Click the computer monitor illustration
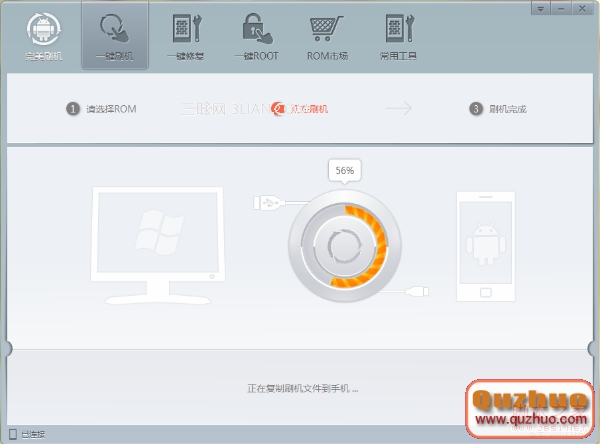Screen dimensions: 600x444 coord(158,245)
